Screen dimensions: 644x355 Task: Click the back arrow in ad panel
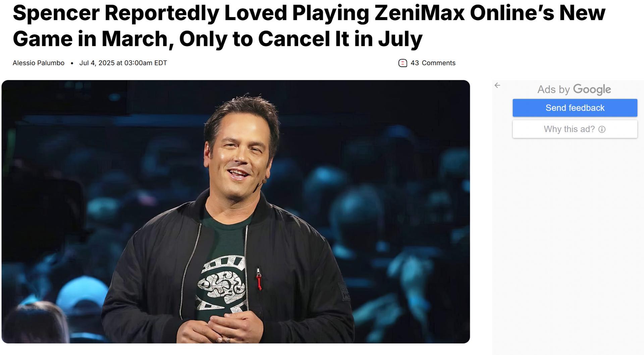pos(497,85)
